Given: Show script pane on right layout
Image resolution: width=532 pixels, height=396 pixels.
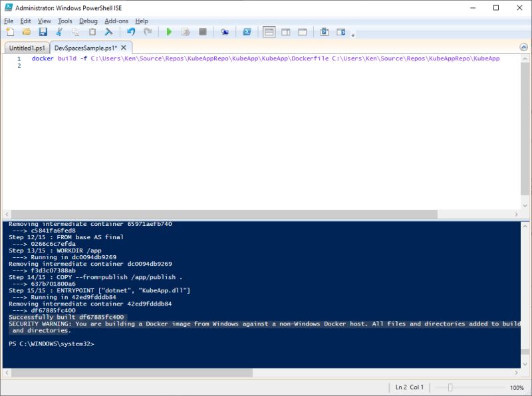Looking at the screenshot, I should point(286,32).
